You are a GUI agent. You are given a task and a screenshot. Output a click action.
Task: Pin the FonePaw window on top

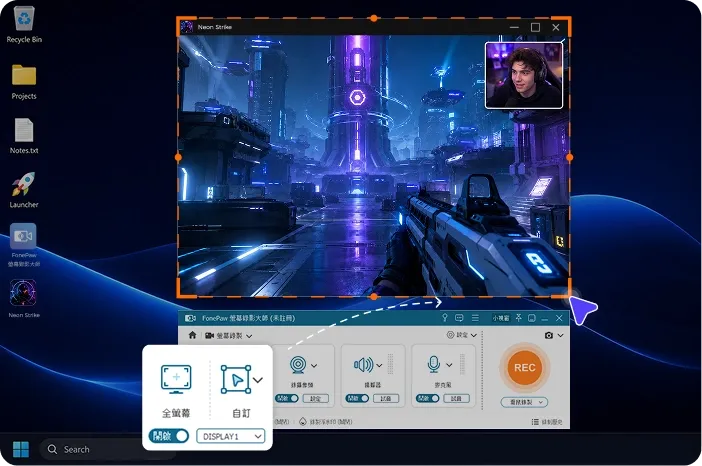[518, 317]
